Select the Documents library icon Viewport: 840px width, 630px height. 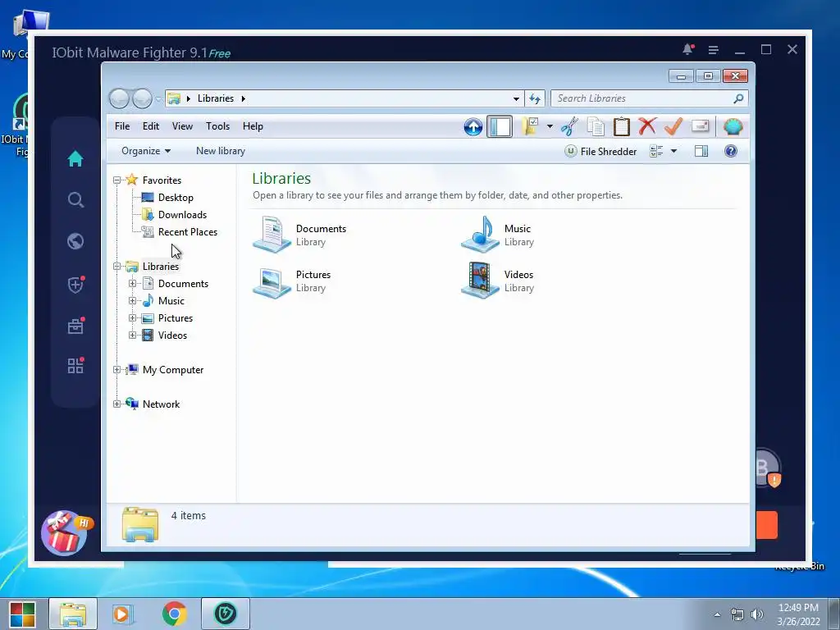point(272,234)
